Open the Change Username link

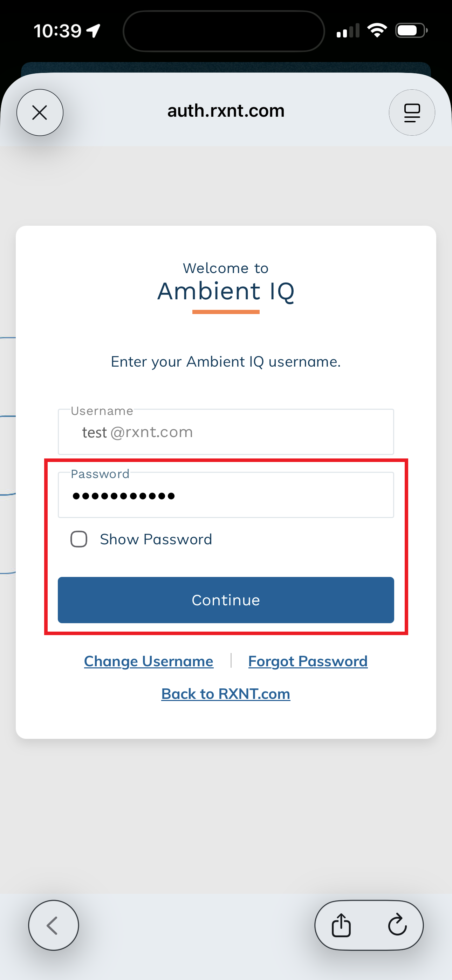pyautogui.click(x=148, y=661)
